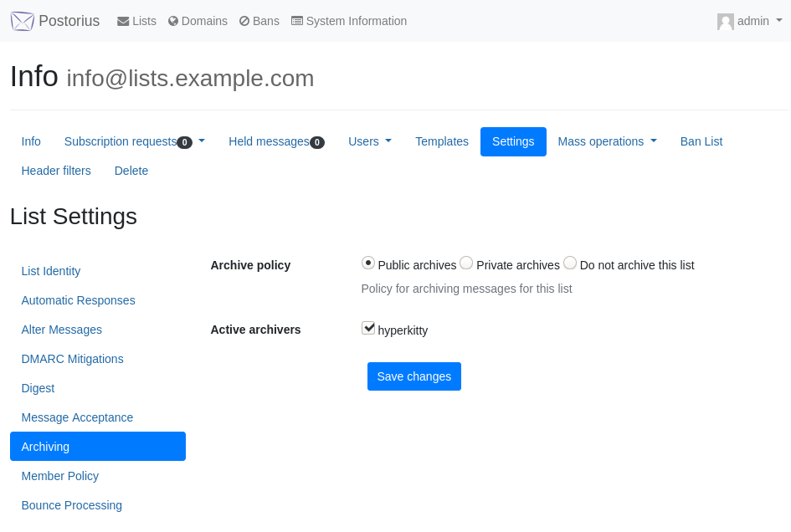Click the System Information list icon
The width and height of the screenshot is (791, 532).
(297, 21)
